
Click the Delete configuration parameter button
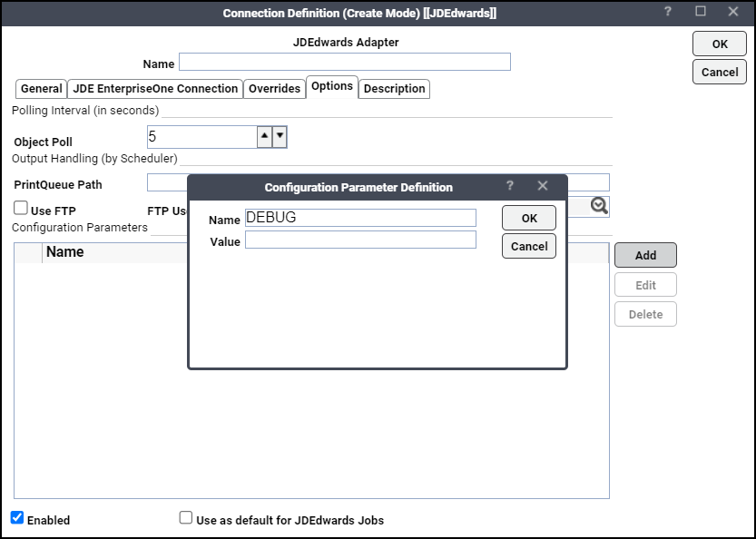click(x=645, y=314)
